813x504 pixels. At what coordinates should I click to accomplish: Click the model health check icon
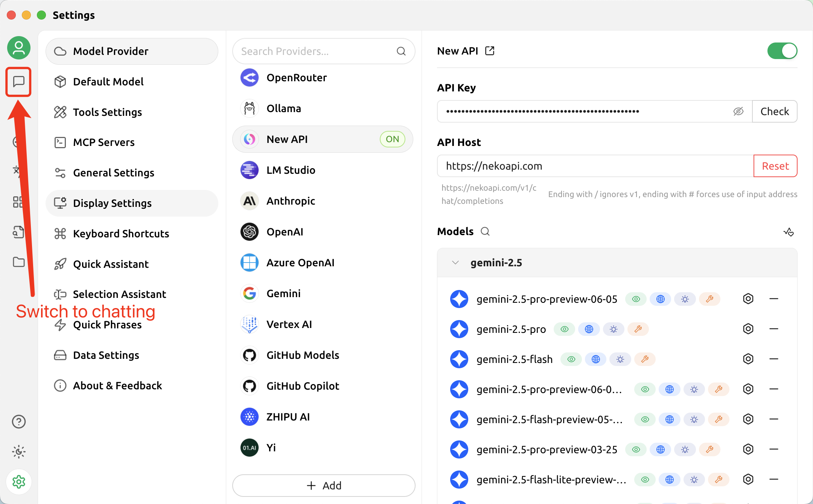click(788, 232)
